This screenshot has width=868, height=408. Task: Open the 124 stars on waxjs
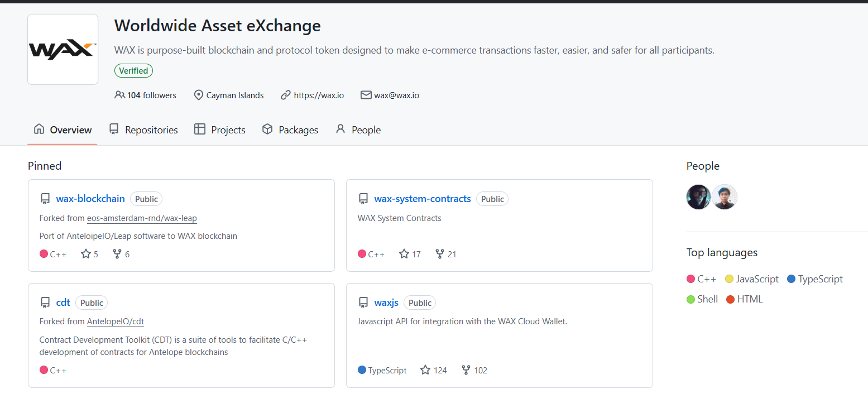point(434,370)
